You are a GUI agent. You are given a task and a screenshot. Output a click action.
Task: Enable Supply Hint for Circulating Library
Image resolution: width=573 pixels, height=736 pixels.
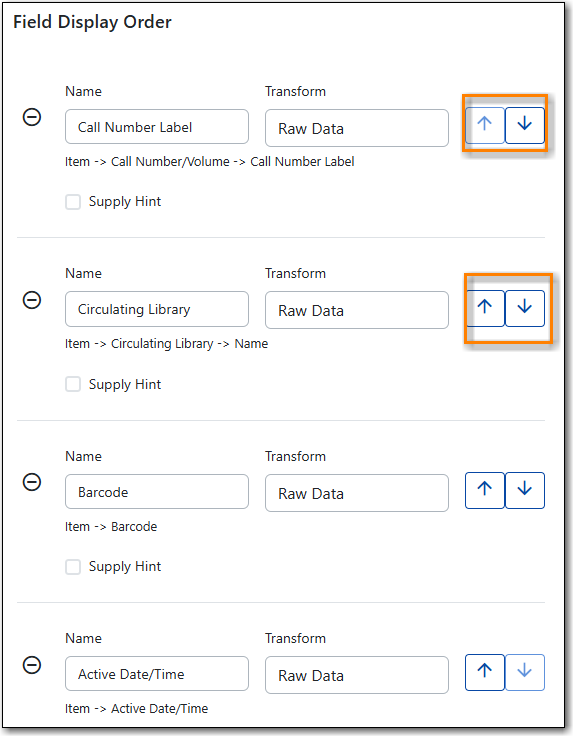[73, 384]
